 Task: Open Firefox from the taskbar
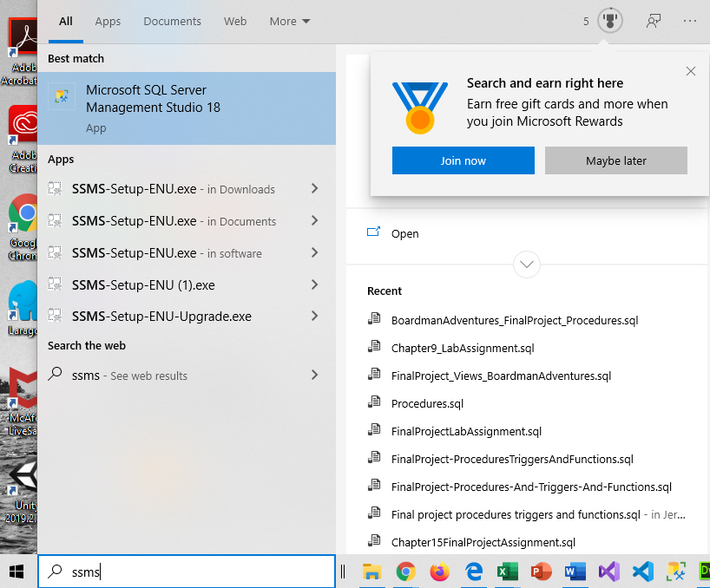click(x=439, y=572)
